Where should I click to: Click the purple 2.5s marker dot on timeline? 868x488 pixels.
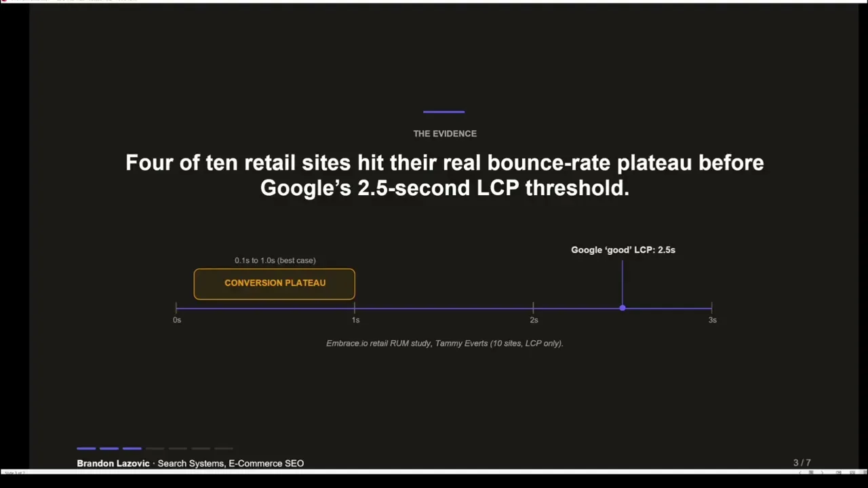click(623, 308)
